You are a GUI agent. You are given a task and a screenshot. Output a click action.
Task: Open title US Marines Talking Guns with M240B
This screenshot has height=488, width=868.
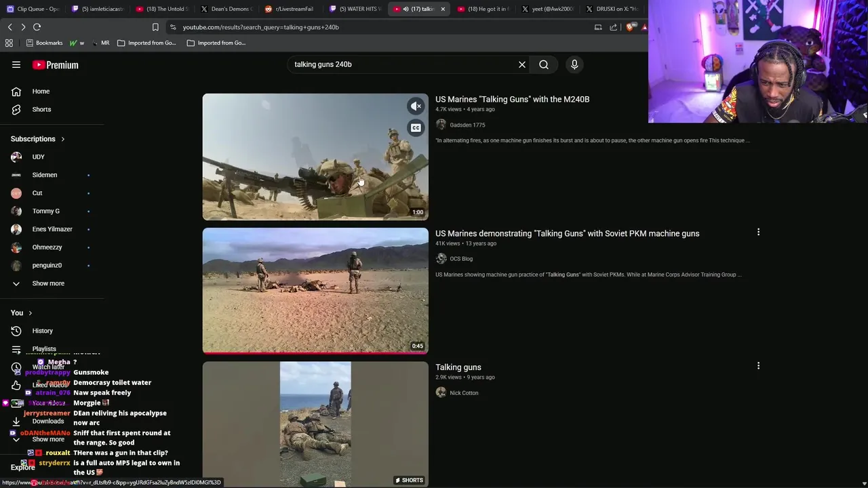pyautogui.click(x=512, y=99)
